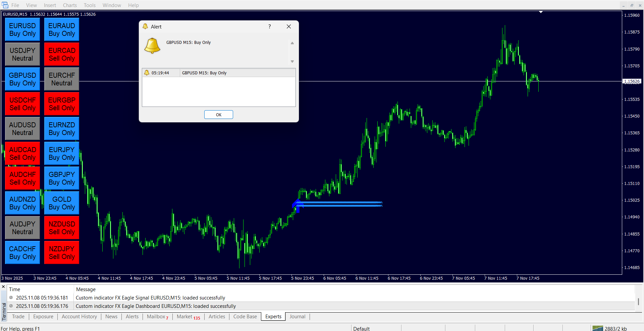Viewport: 644px width, 331px height.
Task: Click the chart shift triangle marker at the top of the chart
Action: pos(541,12)
